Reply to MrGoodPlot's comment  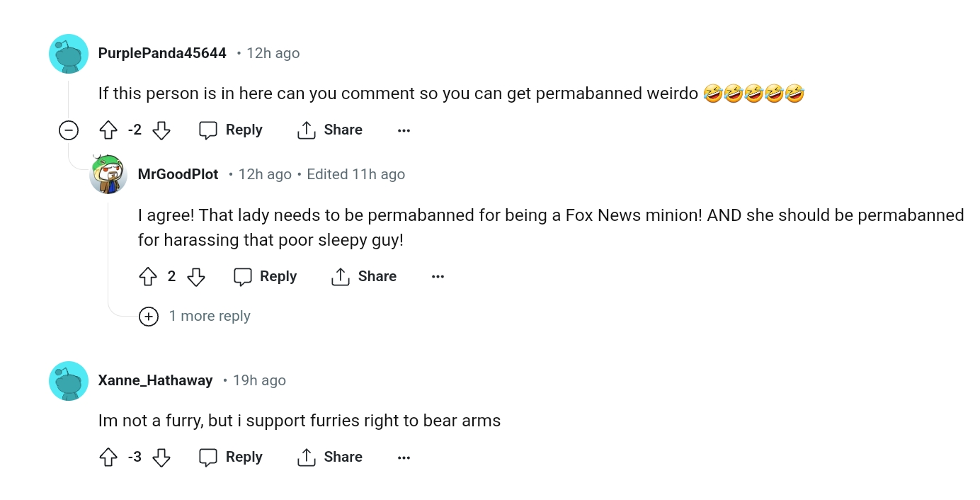[x=265, y=277]
